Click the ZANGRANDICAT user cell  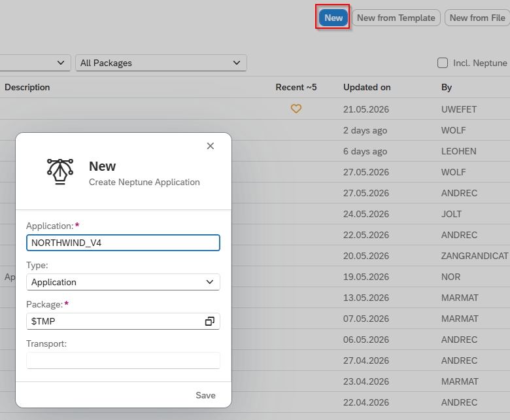point(475,256)
